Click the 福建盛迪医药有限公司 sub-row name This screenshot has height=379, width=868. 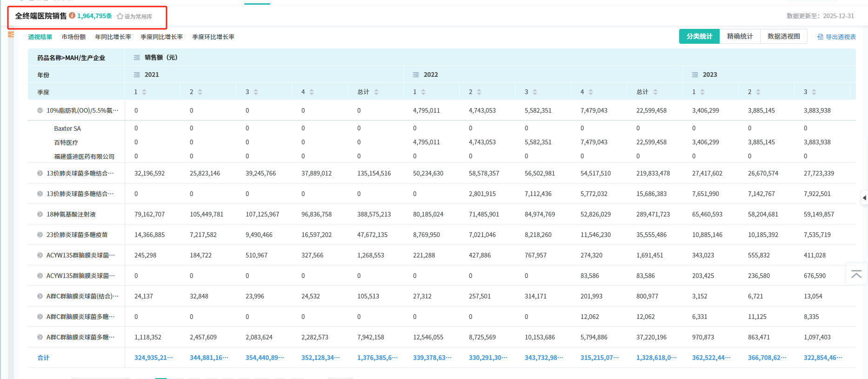click(84, 156)
